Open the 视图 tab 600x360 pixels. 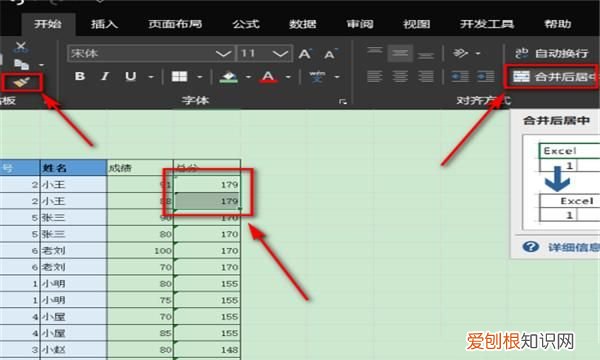[417, 24]
